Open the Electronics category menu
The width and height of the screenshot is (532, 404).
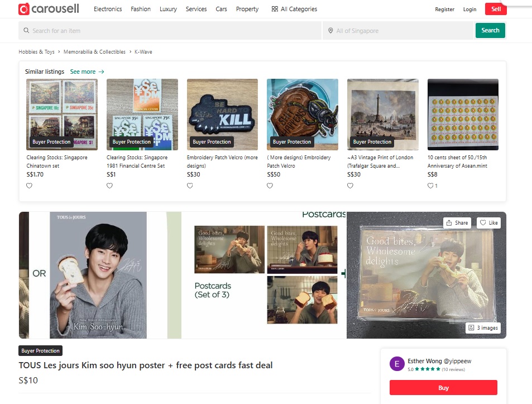[x=108, y=9]
